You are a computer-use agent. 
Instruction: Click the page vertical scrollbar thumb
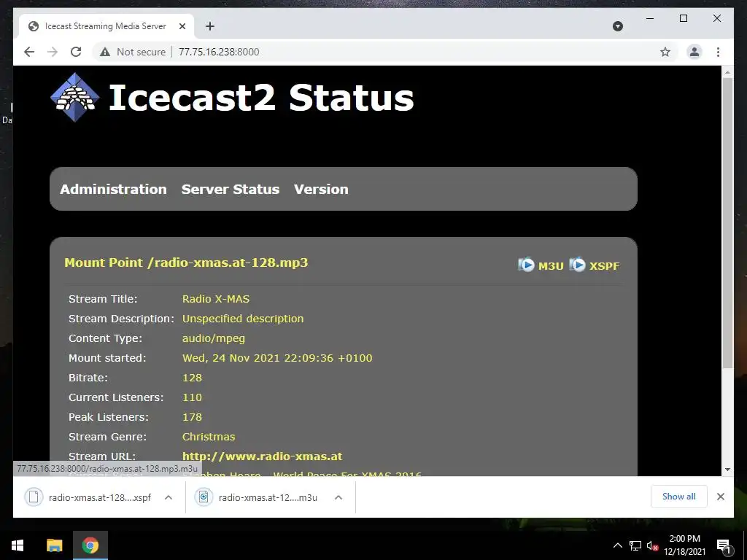coord(727,223)
